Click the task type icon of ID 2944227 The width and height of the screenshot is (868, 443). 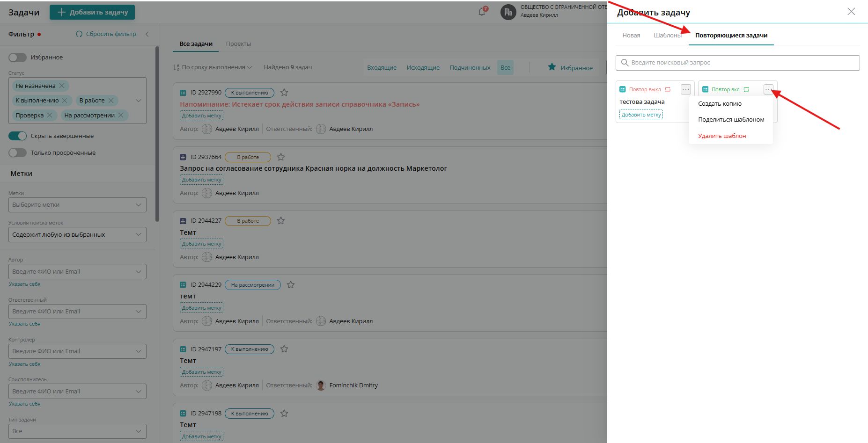tap(183, 221)
